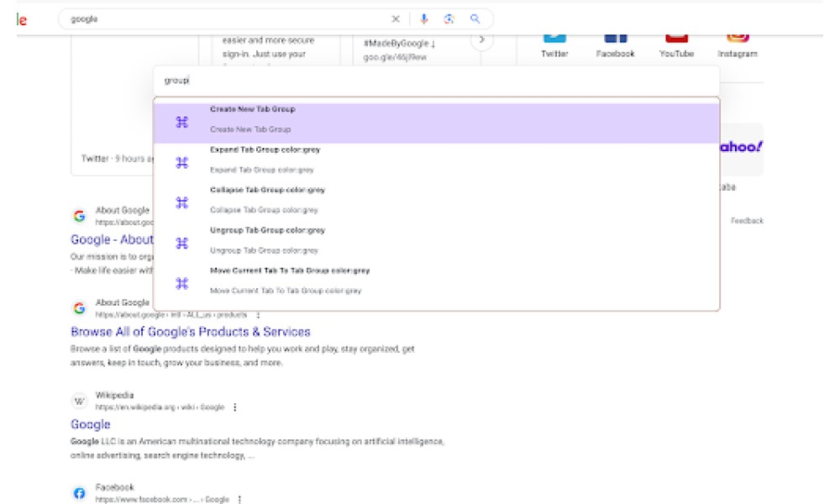This screenshot has width=840, height=504.
Task: Click the Yahoo logo card
Action: tap(742, 150)
